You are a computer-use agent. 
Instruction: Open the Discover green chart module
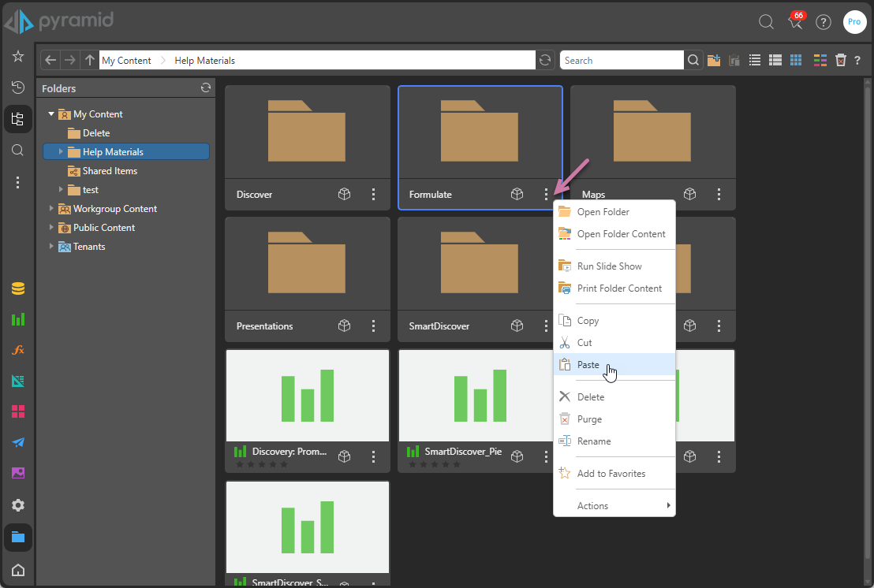(x=18, y=319)
